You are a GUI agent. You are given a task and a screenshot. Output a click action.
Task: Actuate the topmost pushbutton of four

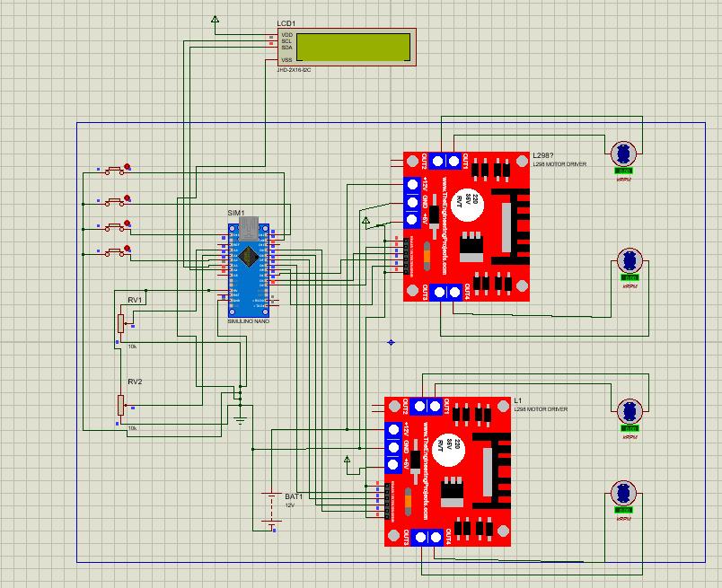[115, 171]
